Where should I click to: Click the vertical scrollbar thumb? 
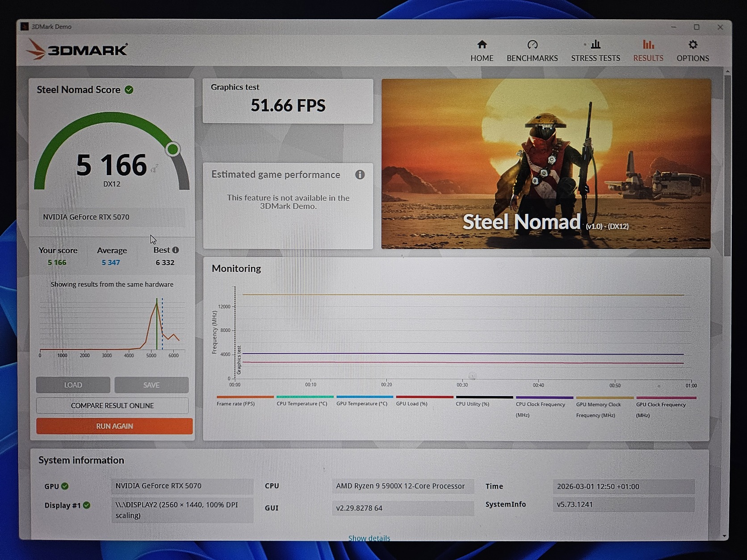click(x=728, y=165)
